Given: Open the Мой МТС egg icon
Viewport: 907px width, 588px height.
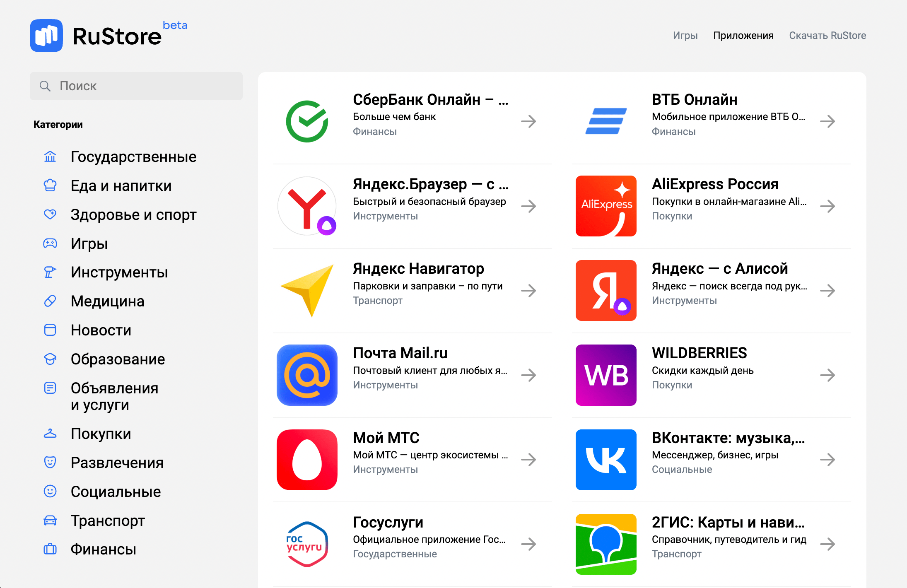Looking at the screenshot, I should tap(307, 460).
